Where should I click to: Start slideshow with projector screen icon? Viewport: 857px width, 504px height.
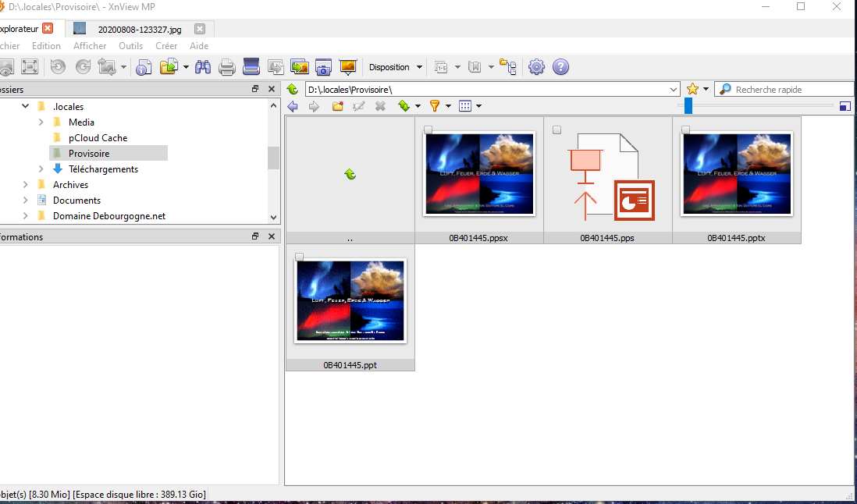[347, 67]
